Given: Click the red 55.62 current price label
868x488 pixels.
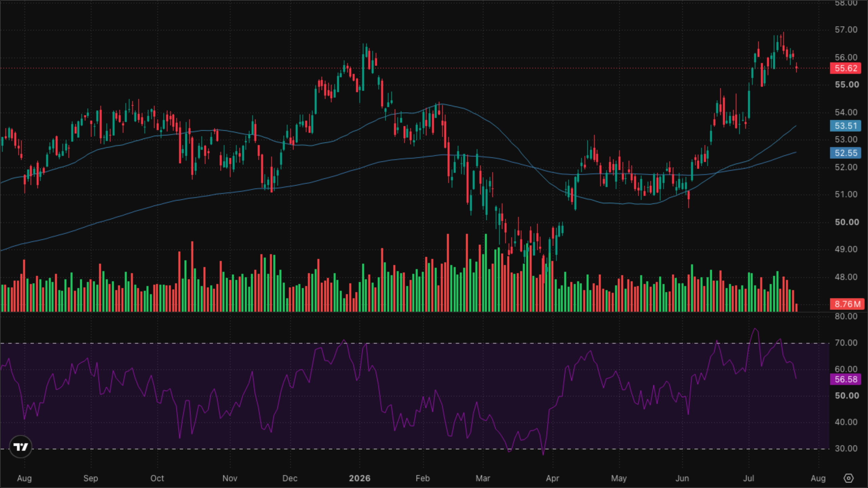Looking at the screenshot, I should (846, 68).
